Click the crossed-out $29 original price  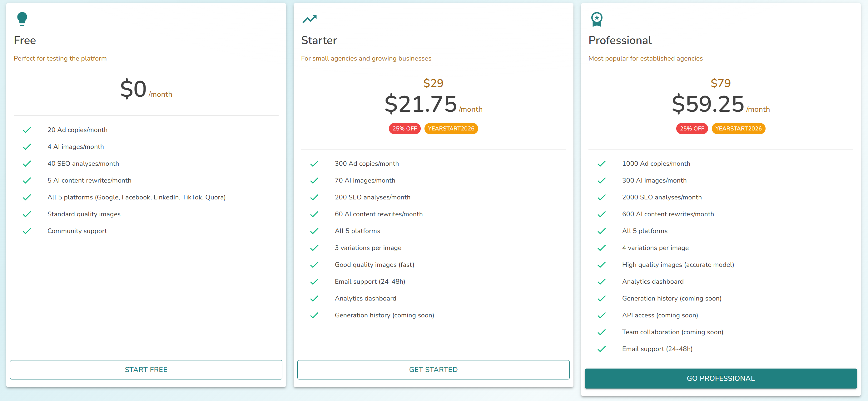(433, 83)
